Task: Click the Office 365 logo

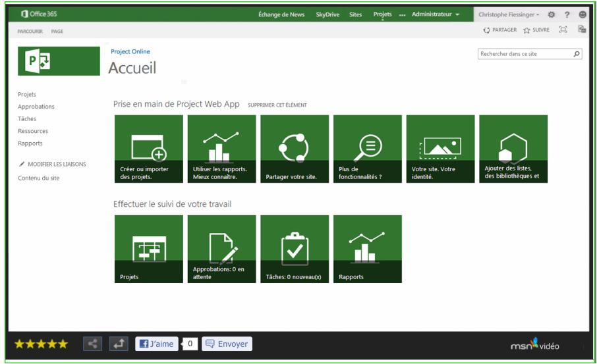Action: pyautogui.click(x=39, y=14)
